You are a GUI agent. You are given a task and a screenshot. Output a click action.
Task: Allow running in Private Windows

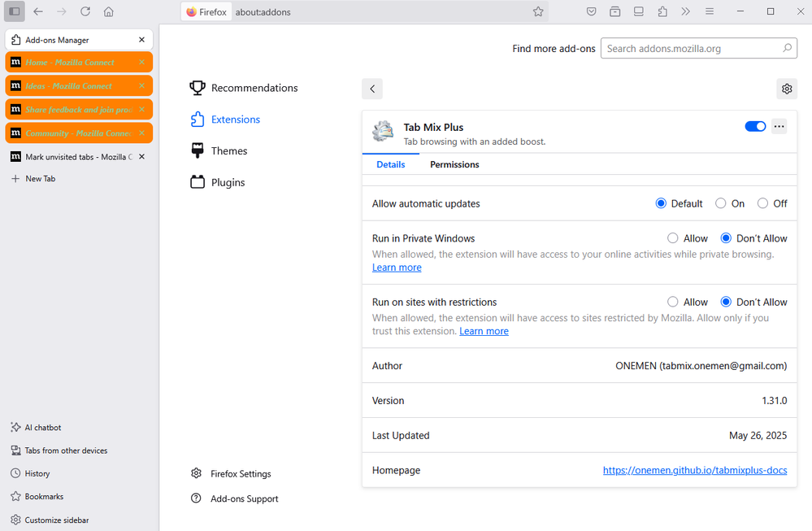coord(673,238)
